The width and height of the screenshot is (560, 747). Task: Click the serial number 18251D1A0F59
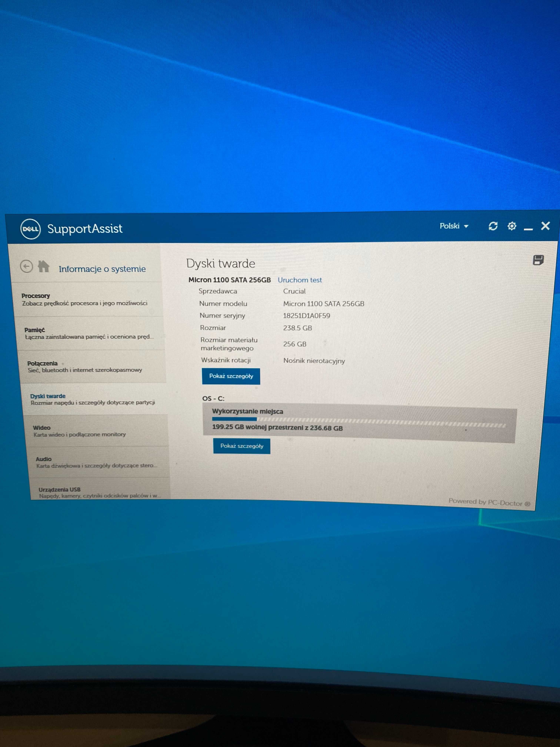[x=306, y=316]
